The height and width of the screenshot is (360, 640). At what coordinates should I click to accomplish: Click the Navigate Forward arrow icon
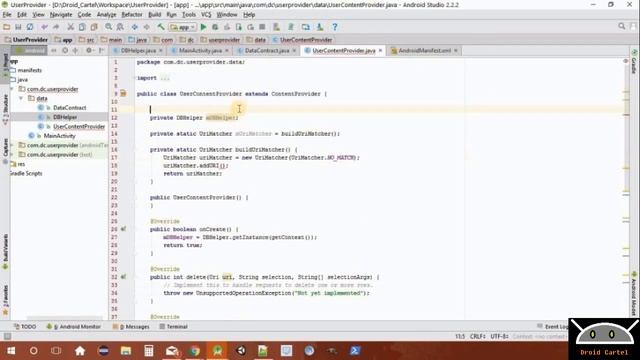coord(147,27)
